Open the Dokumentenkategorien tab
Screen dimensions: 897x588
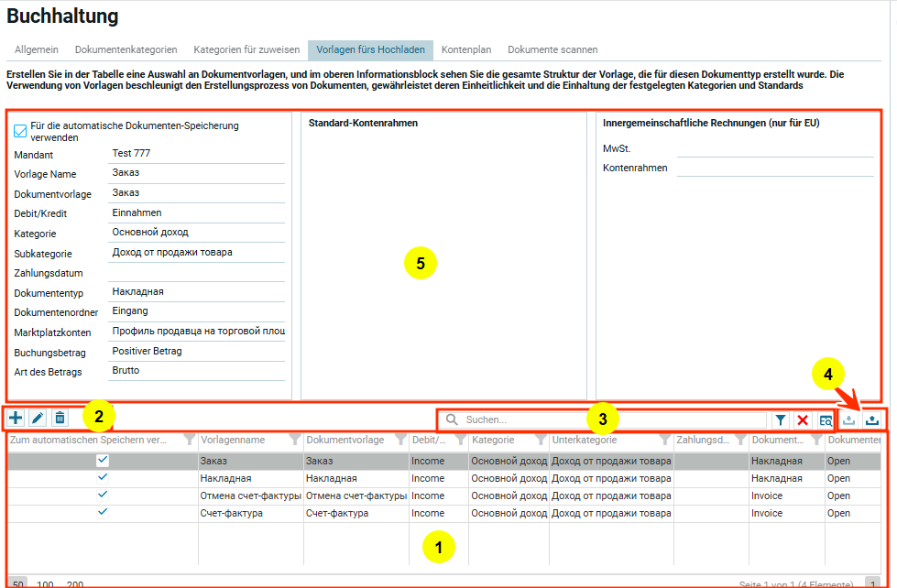[126, 49]
